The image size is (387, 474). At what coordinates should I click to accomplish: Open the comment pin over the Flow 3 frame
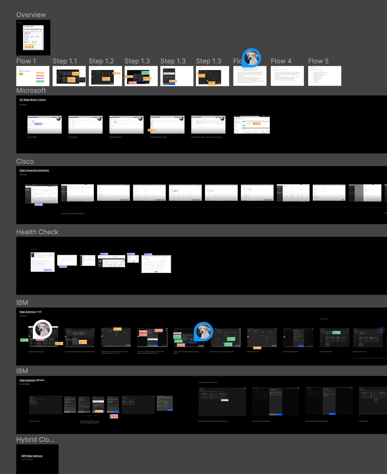pos(251,57)
